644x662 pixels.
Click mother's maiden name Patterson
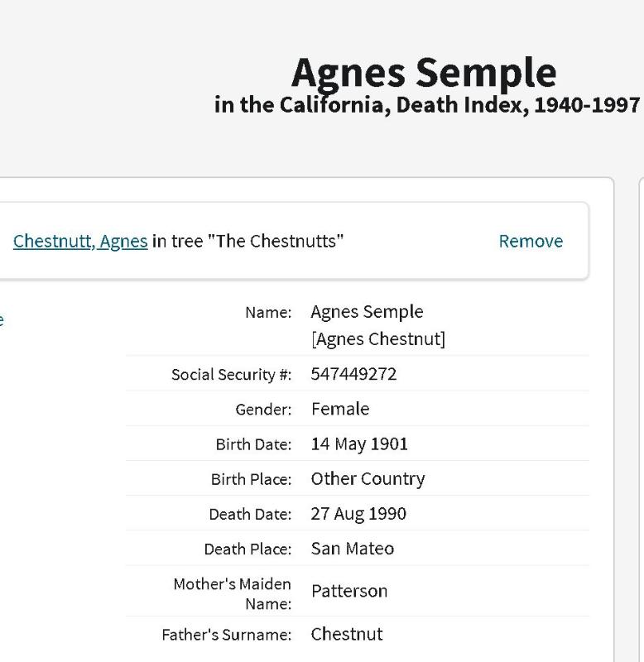349,591
